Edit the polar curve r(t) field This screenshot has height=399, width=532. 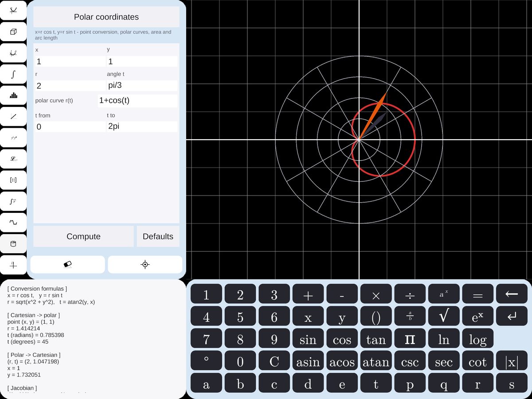[137, 101]
